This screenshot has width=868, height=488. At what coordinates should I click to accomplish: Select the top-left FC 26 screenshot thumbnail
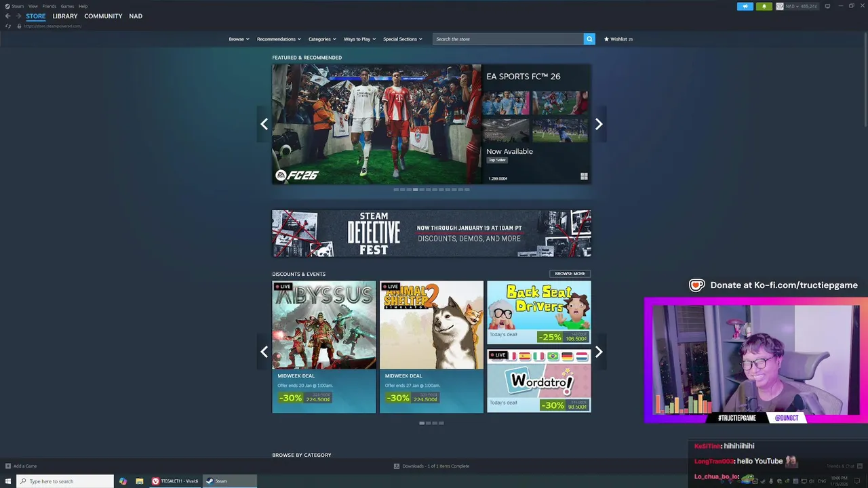(x=506, y=104)
